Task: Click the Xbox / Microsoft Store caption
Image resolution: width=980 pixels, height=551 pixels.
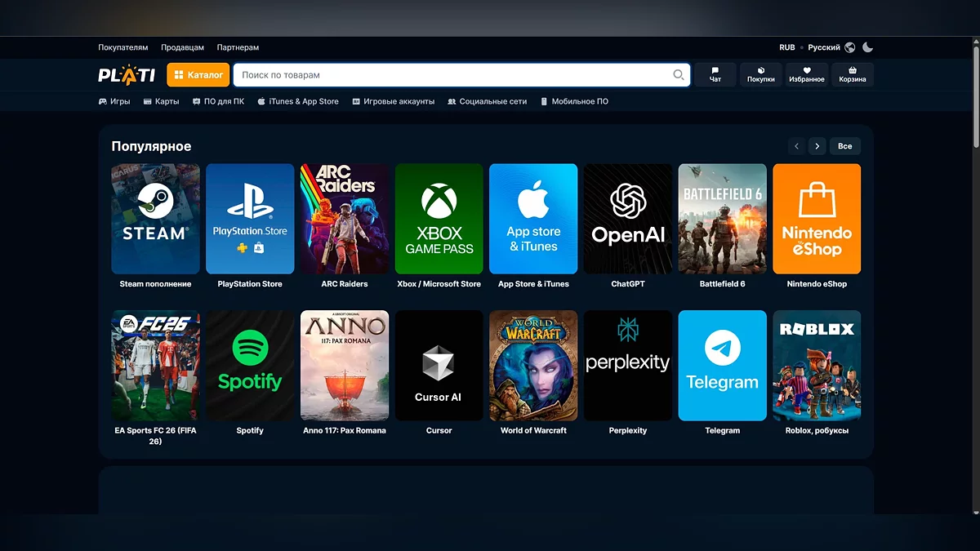Action: 439,284
